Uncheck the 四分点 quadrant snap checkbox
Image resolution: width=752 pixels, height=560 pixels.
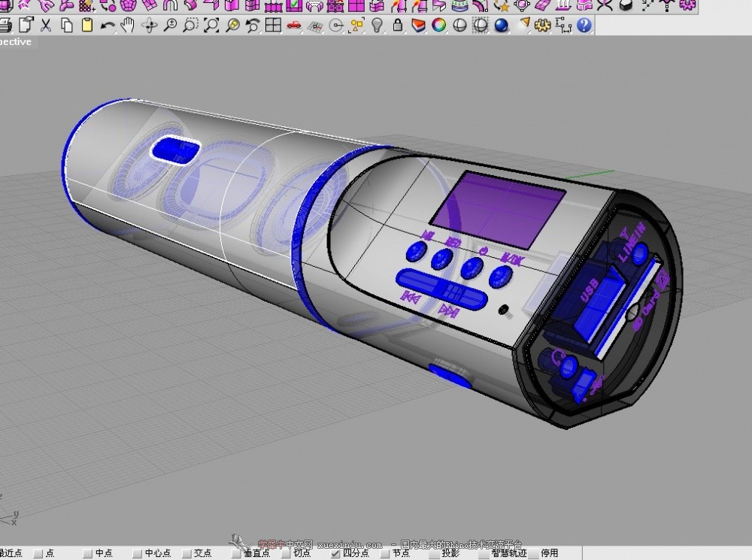[x=335, y=554]
